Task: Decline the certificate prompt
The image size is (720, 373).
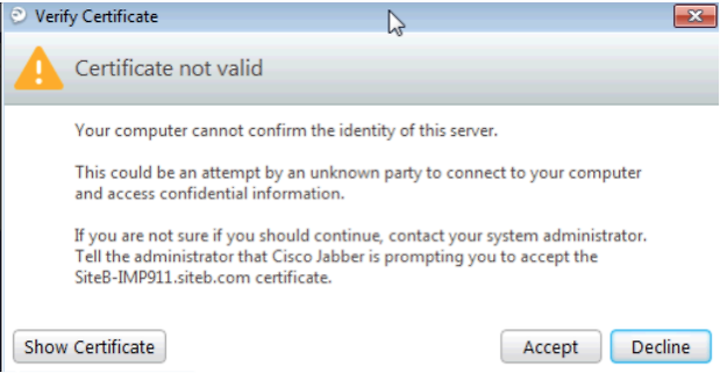Action: point(661,347)
